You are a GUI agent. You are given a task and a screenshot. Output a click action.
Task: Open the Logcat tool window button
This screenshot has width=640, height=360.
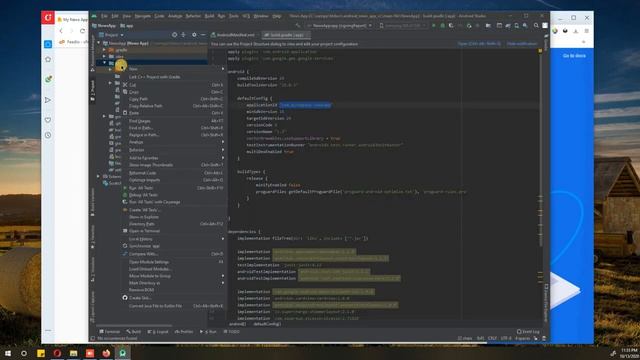pos(158,332)
